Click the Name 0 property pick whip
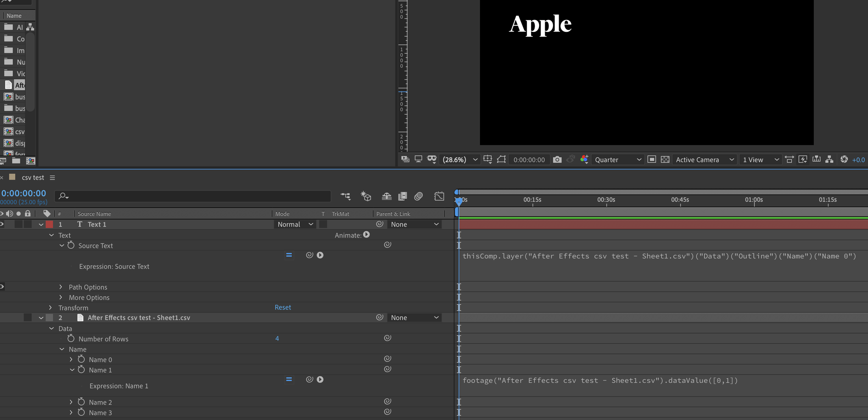Viewport: 868px width, 420px height. tap(387, 359)
